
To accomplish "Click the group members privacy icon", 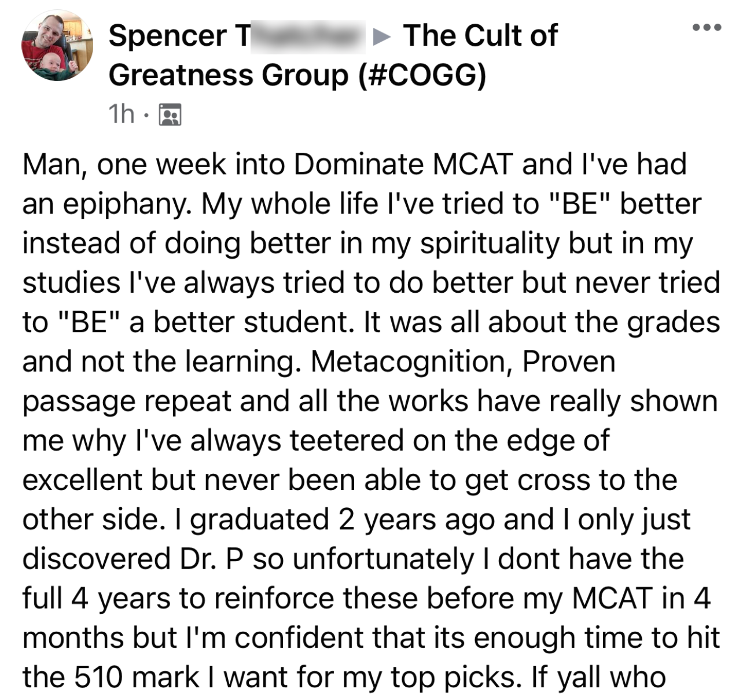I will point(170,115).
